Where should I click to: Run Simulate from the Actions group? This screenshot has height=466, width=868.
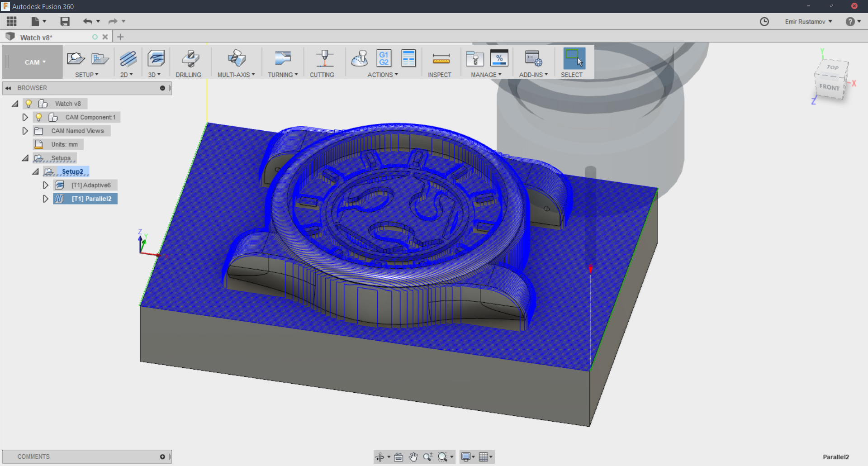[360, 58]
